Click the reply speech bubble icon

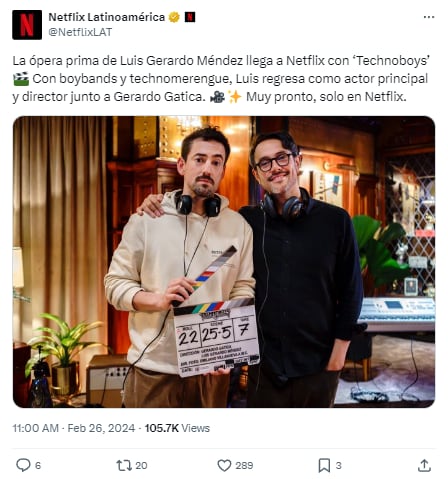pyautogui.click(x=23, y=465)
